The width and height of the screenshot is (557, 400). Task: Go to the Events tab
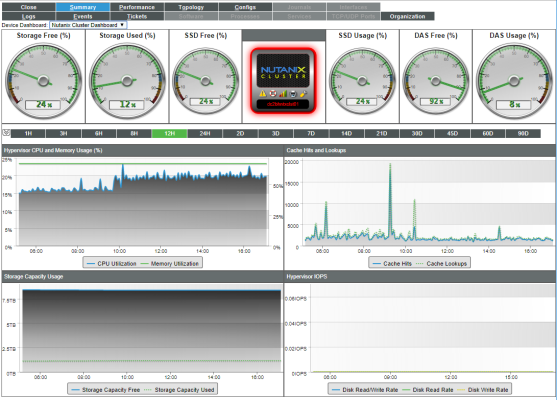tap(83, 16)
